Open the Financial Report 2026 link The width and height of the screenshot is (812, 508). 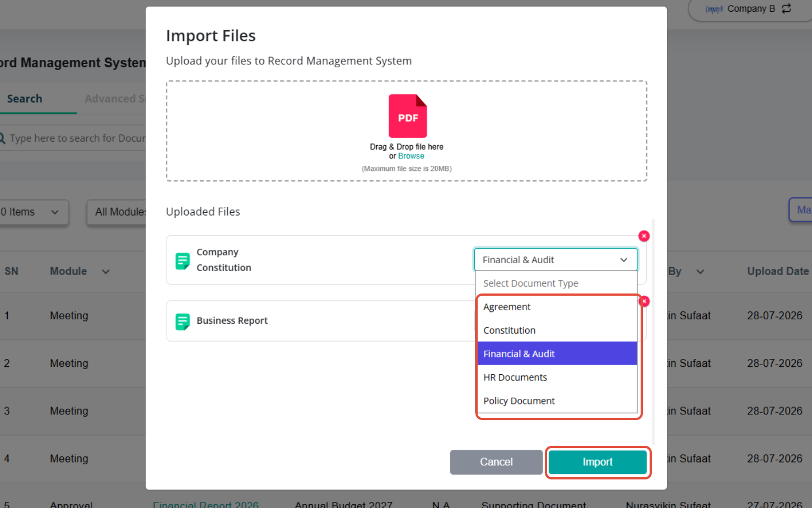tap(206, 505)
